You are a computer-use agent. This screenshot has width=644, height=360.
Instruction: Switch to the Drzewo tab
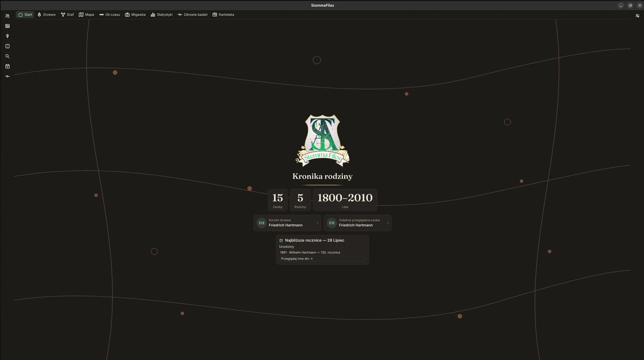[x=47, y=15]
